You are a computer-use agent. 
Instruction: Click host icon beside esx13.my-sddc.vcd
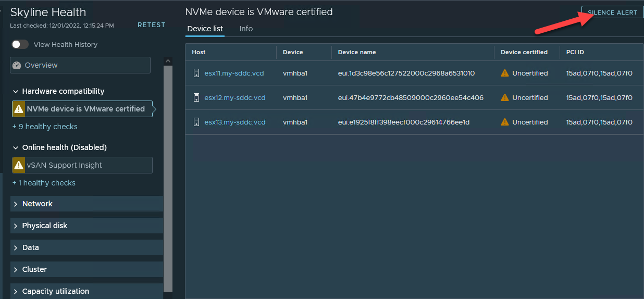tap(196, 122)
